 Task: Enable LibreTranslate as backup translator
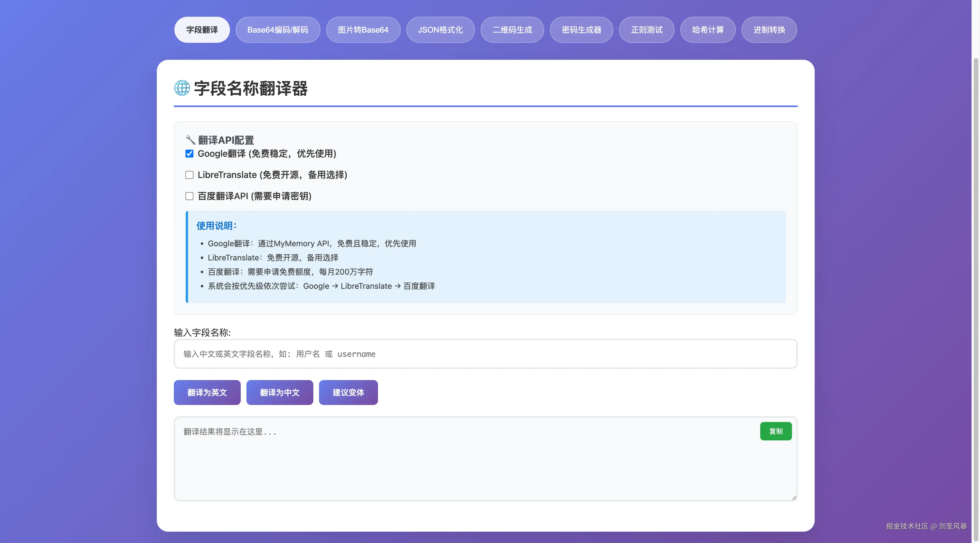pos(189,175)
